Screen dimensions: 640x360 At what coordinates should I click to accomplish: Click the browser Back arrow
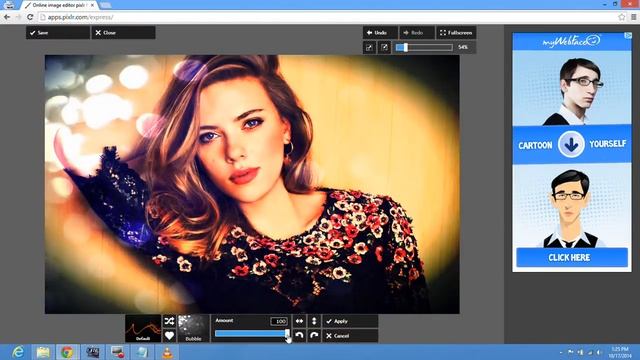pos(7,17)
